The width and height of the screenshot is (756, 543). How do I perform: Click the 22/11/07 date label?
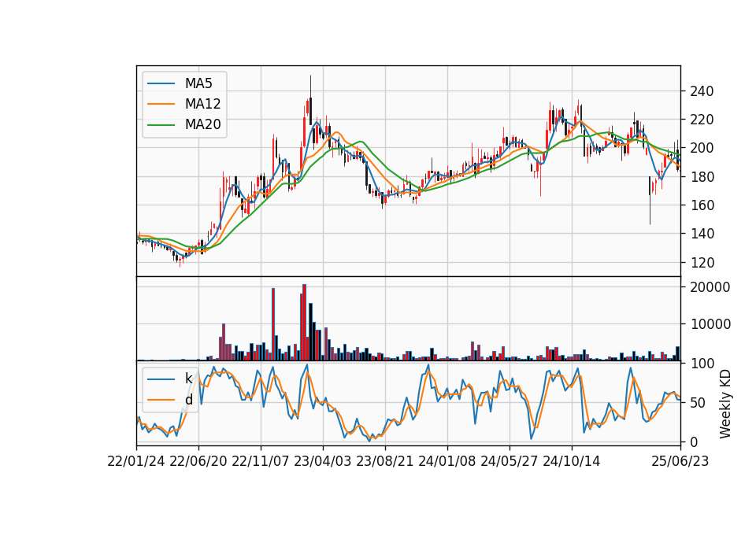[261, 462]
